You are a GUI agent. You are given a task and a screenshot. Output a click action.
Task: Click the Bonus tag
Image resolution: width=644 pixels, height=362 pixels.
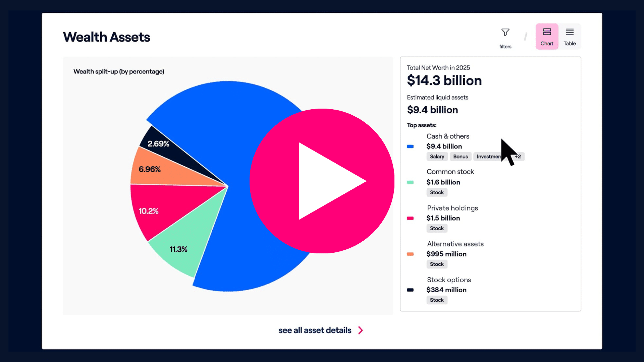[x=460, y=157]
